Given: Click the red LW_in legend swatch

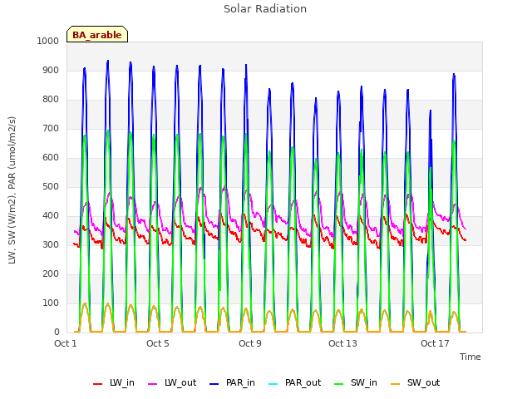Looking at the screenshot, I should [x=98, y=384].
